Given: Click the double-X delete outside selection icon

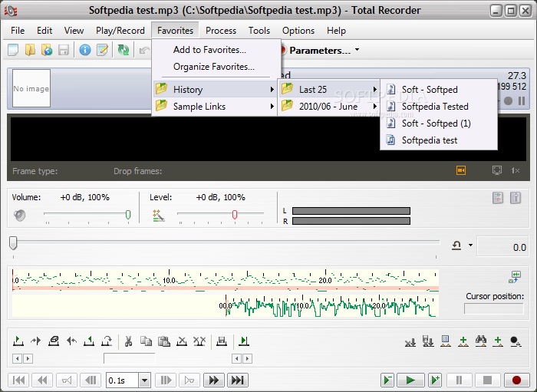Looking at the screenshot, I should pyautogui.click(x=199, y=341).
